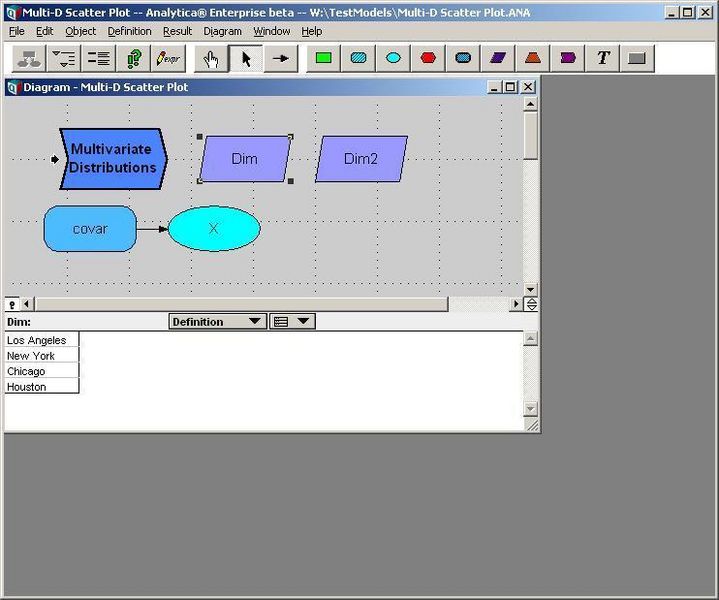Screen dimensions: 719x600
Task: Choose the purple parallelogram index node
Action: (x=498, y=58)
